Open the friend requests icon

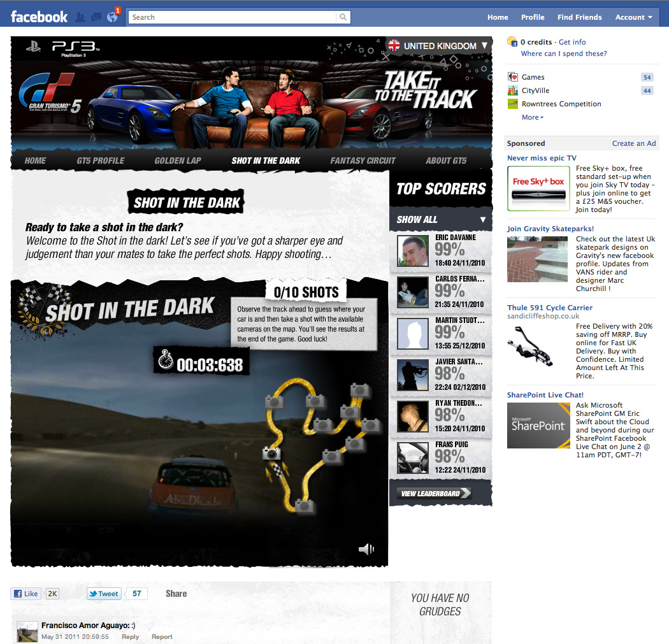80,17
